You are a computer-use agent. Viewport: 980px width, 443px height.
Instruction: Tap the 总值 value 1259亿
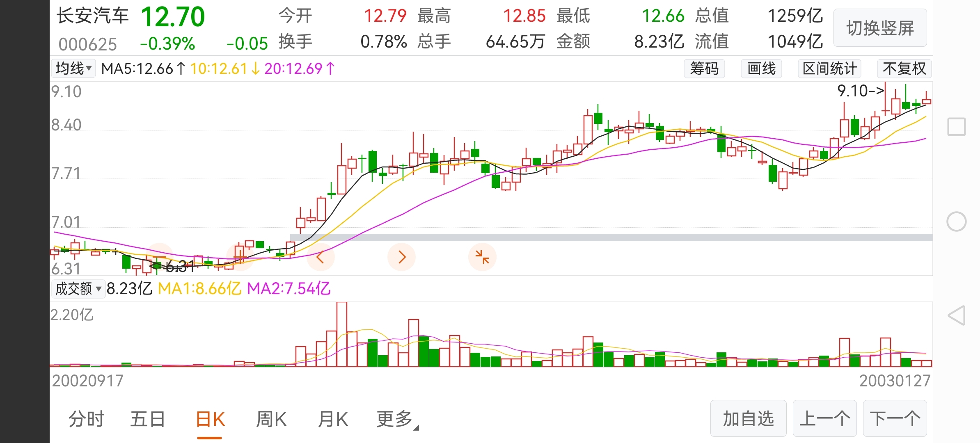(795, 16)
